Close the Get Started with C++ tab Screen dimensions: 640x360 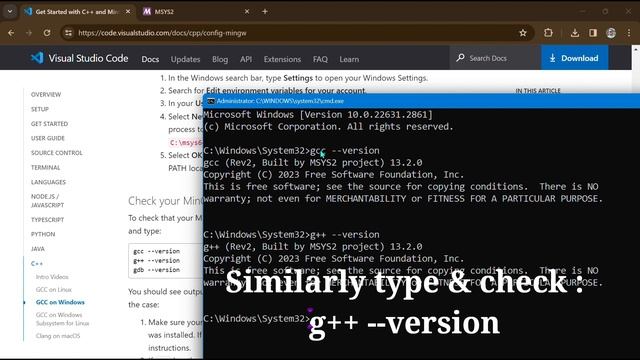point(128,11)
